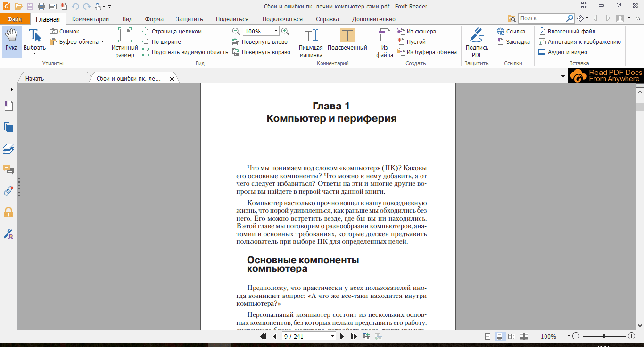
Task: Switch to the Начать document tab
Action: tap(35, 79)
